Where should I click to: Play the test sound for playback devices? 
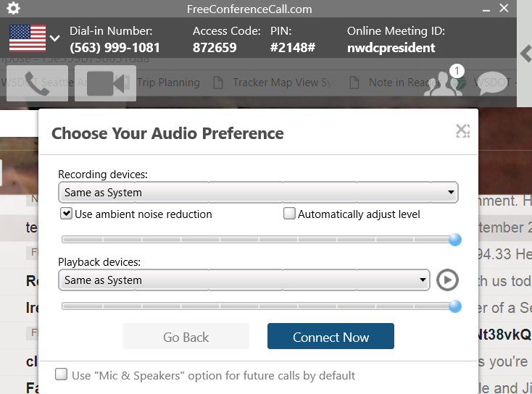[447, 280]
